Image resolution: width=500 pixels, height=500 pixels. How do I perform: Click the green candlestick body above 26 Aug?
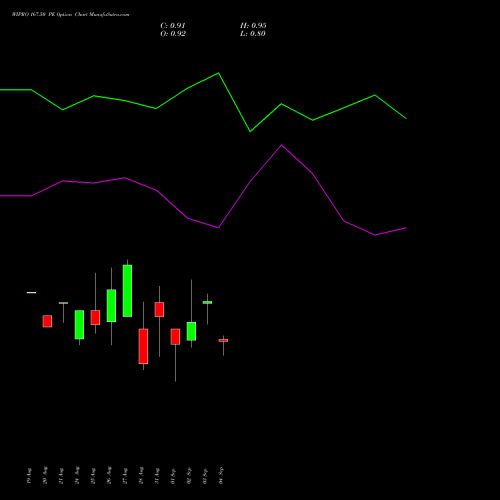tap(111, 305)
